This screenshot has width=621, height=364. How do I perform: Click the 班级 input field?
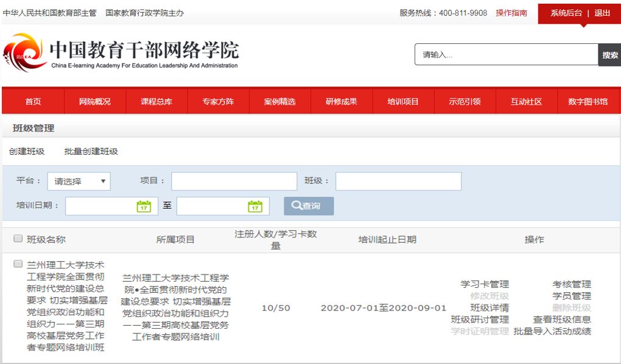click(x=398, y=181)
